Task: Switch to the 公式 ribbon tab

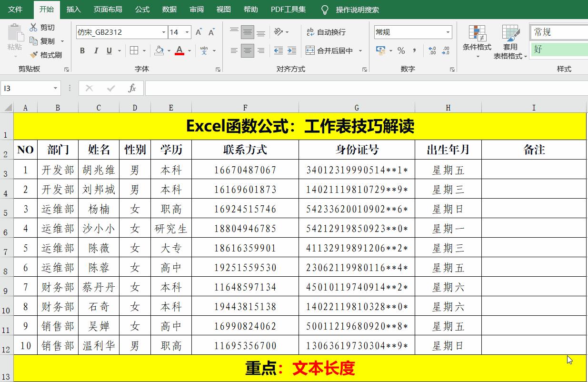Action: click(x=142, y=9)
